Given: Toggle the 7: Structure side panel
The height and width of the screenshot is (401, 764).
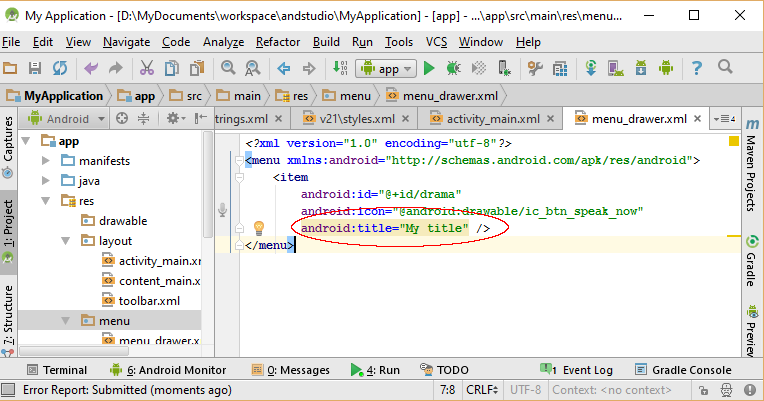Looking at the screenshot, I should tap(8, 319).
